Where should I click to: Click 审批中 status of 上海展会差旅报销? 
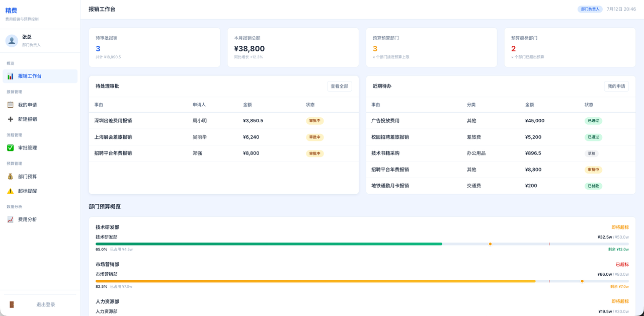(315, 137)
